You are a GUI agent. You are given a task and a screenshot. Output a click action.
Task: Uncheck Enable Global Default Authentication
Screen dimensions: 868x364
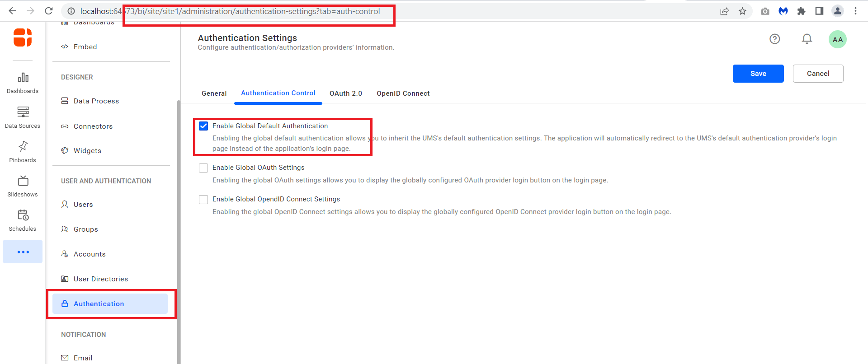click(x=203, y=126)
